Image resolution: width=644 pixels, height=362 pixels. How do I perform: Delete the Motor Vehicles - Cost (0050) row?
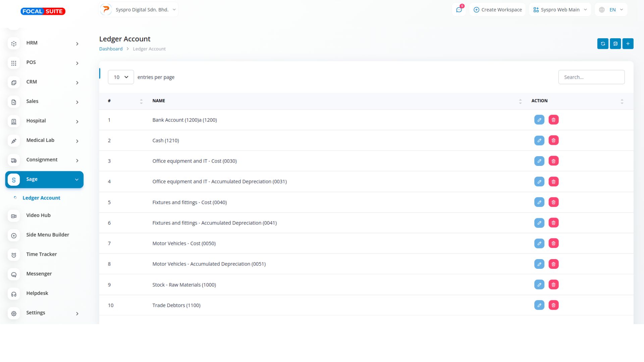point(553,243)
